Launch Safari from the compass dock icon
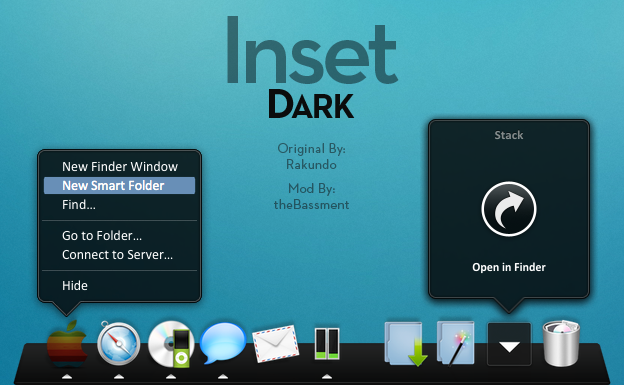Viewport: 624px width, 385px height. tap(119, 343)
